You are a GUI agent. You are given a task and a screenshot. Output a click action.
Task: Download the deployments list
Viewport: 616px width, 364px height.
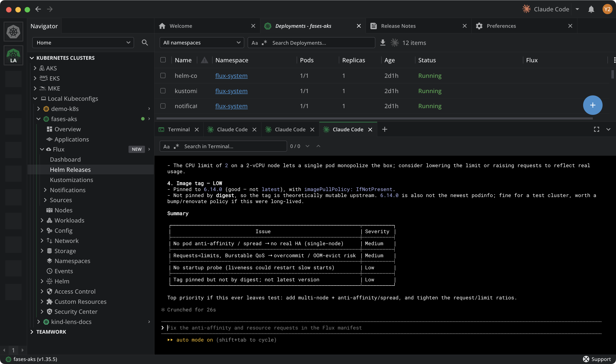(x=383, y=43)
